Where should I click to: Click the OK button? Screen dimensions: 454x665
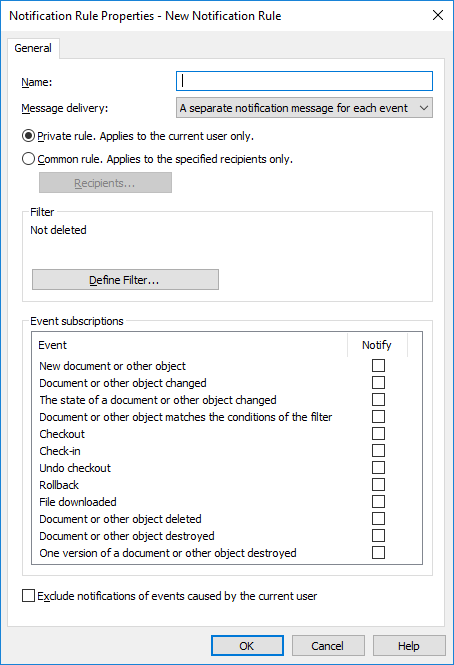coord(247,645)
